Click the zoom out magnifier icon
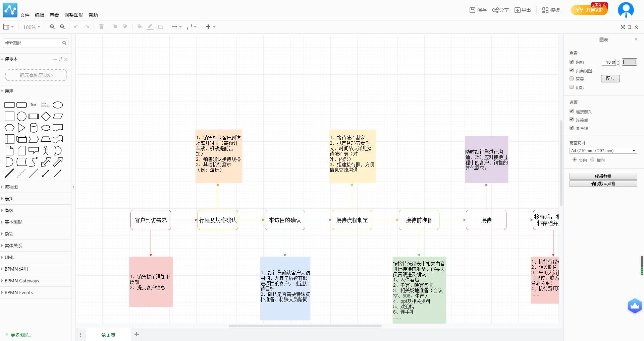 click(x=62, y=27)
